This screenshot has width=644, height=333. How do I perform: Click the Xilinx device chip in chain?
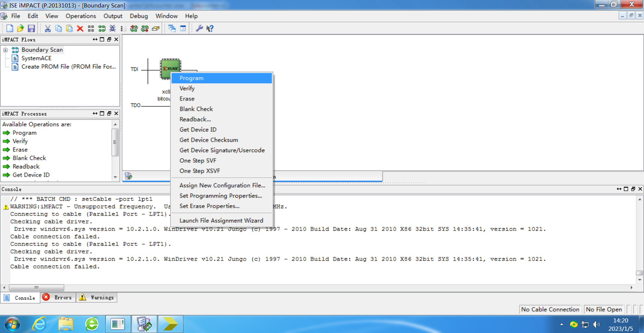coord(171,69)
